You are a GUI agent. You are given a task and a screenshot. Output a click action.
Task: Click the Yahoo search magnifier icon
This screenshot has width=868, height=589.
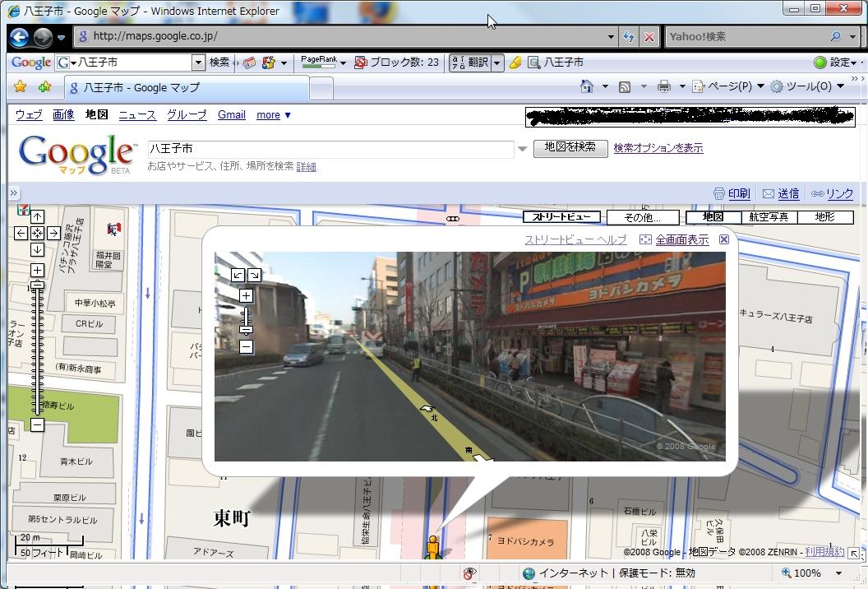tap(835, 36)
